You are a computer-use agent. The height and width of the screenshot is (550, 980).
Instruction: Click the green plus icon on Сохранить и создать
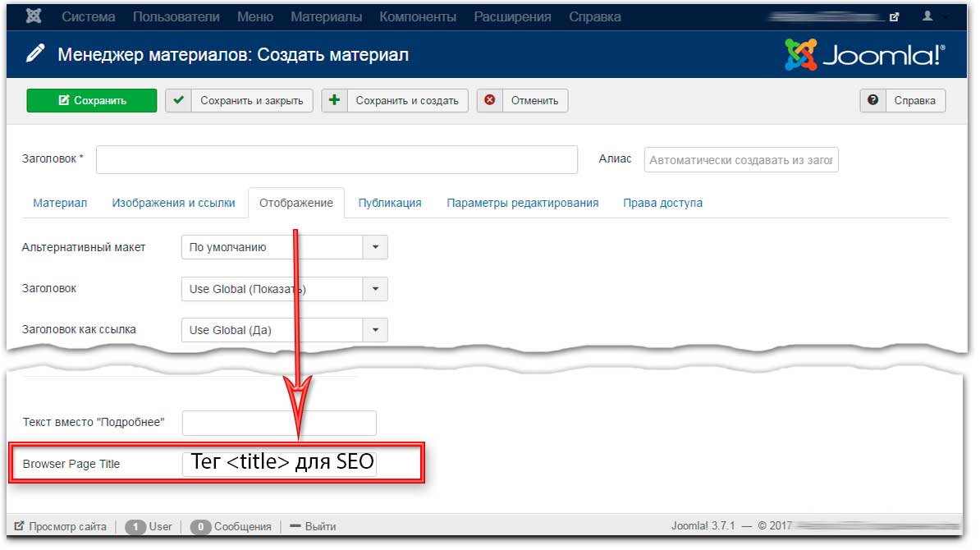[334, 101]
